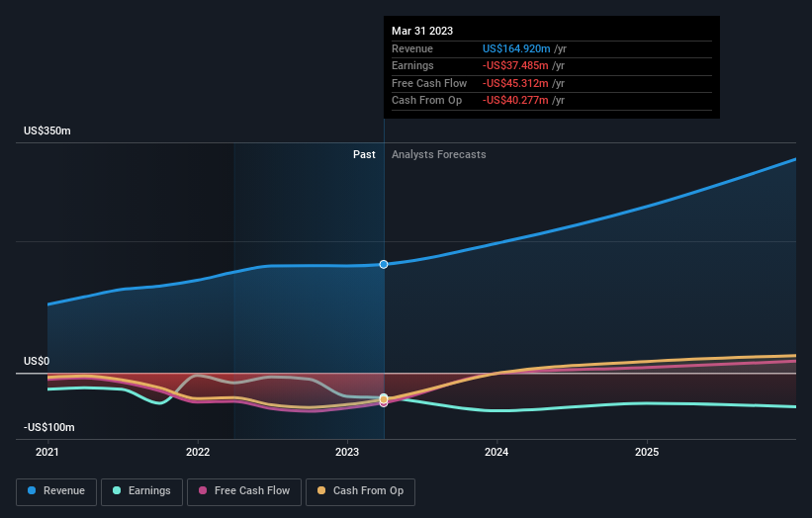Click the Past section label

coord(364,154)
